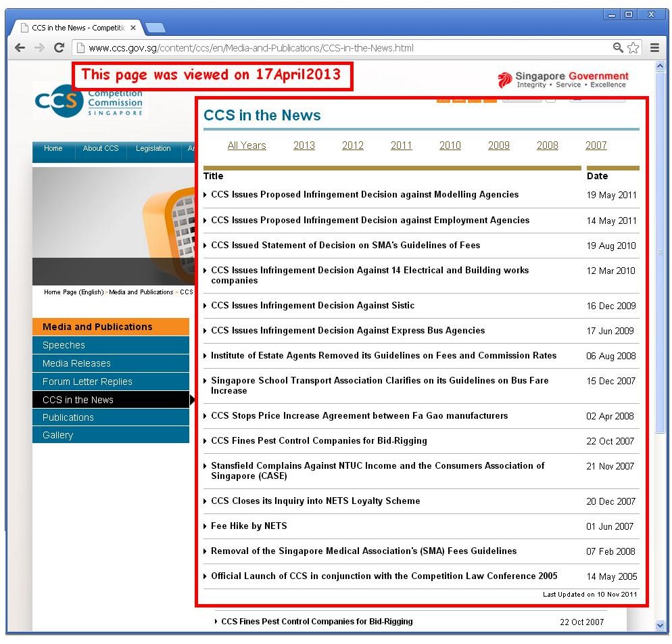Open Infringement Decision Against Sistic article
Viewport: 672px width, 644px height.
click(x=313, y=306)
